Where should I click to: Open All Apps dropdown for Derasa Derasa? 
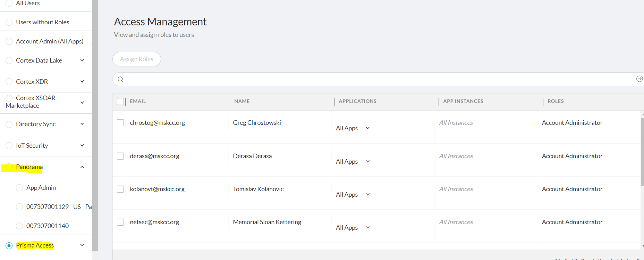pos(368,161)
